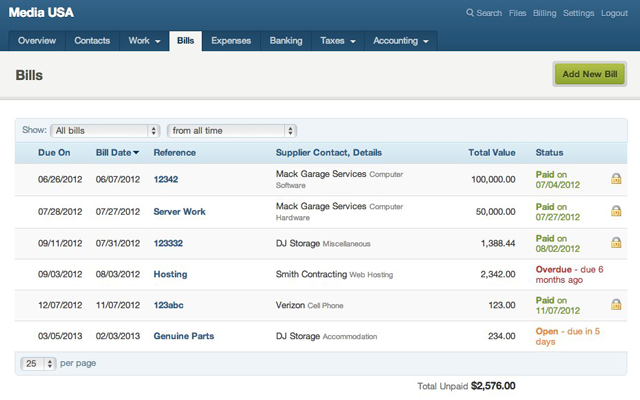
Task: Switch to the Expenses tab
Action: [x=231, y=41]
